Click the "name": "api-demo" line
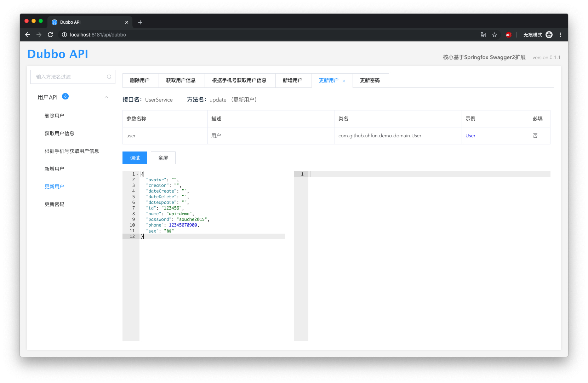This screenshot has width=588, height=383. (x=170, y=214)
